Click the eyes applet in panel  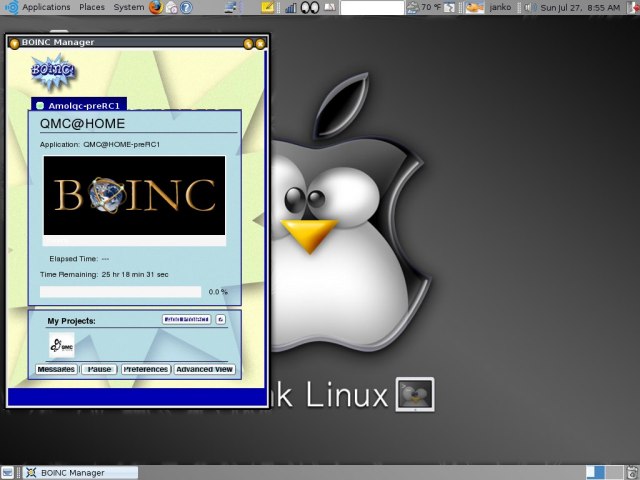point(310,7)
